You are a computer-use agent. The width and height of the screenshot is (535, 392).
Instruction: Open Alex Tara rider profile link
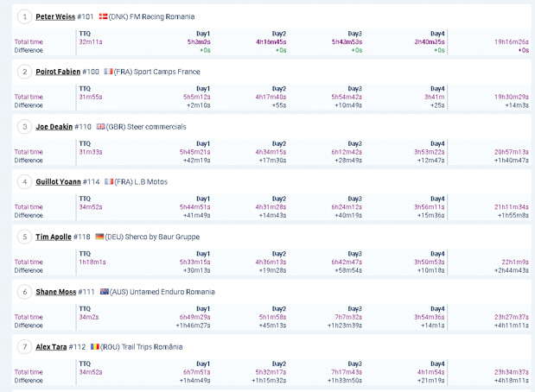click(x=51, y=347)
